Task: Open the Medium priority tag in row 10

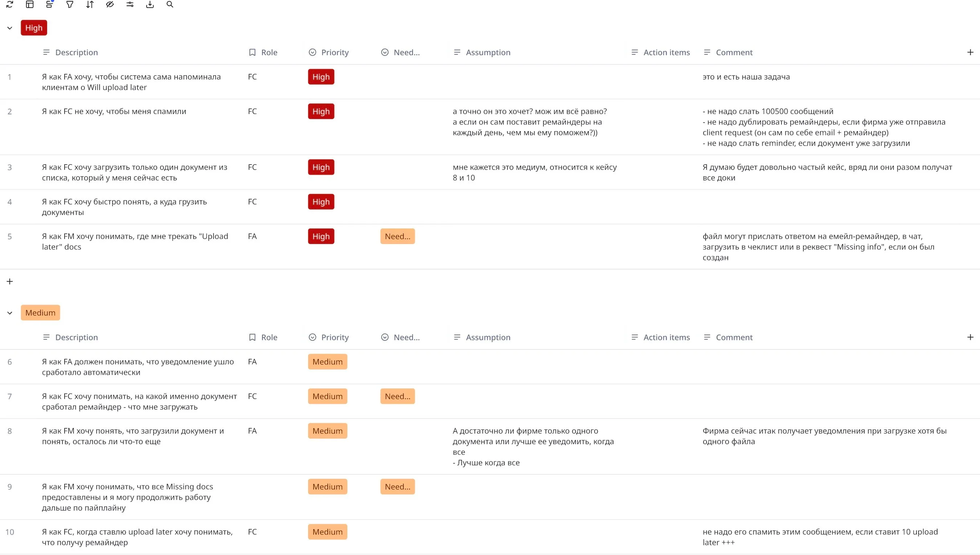Action: [327, 531]
